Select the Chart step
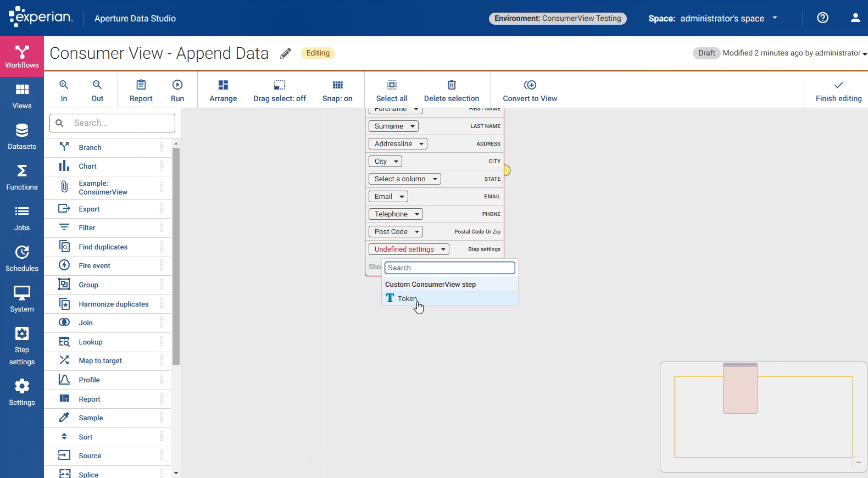This screenshot has height=478, width=868. click(108, 166)
